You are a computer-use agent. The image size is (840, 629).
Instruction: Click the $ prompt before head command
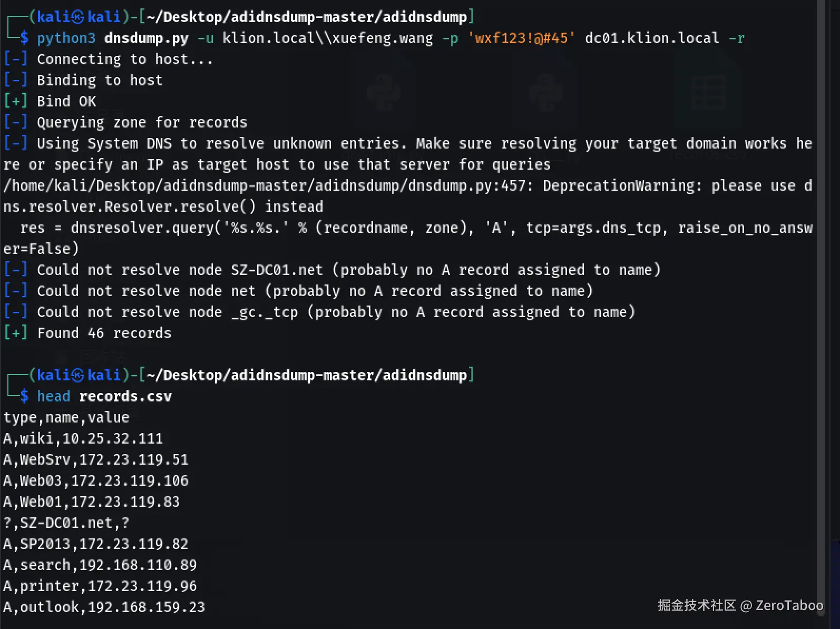24,396
